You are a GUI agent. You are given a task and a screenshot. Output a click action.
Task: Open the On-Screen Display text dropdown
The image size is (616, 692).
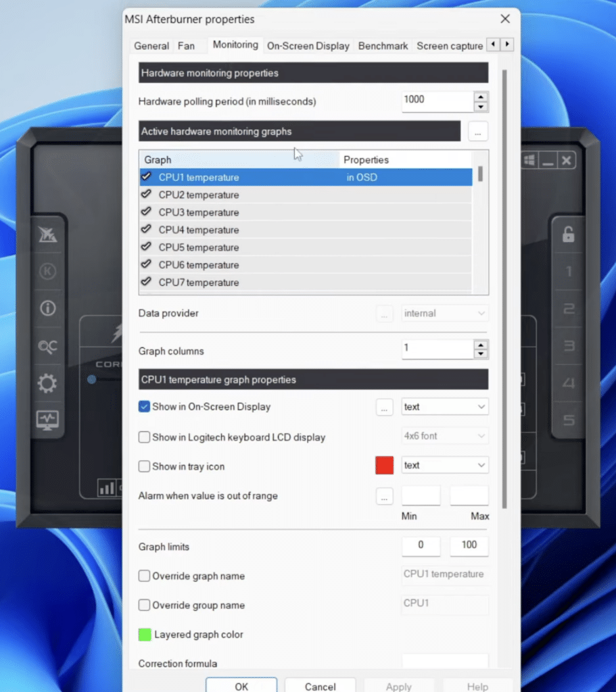click(x=445, y=406)
